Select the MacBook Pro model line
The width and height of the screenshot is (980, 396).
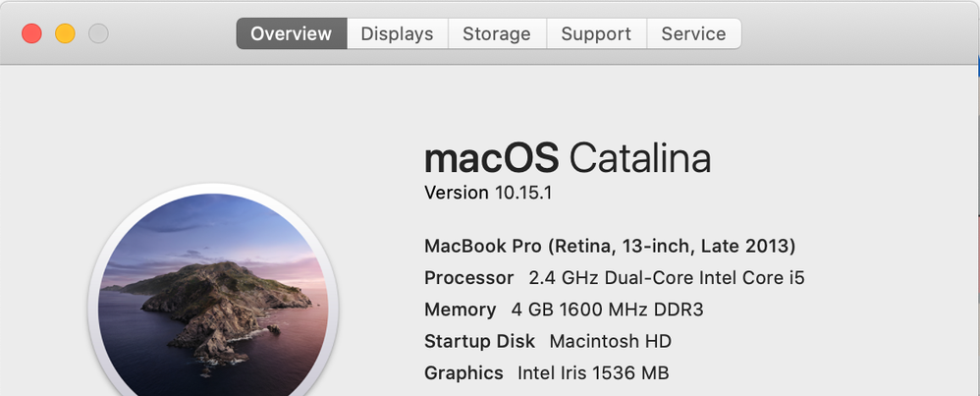pyautogui.click(x=610, y=246)
